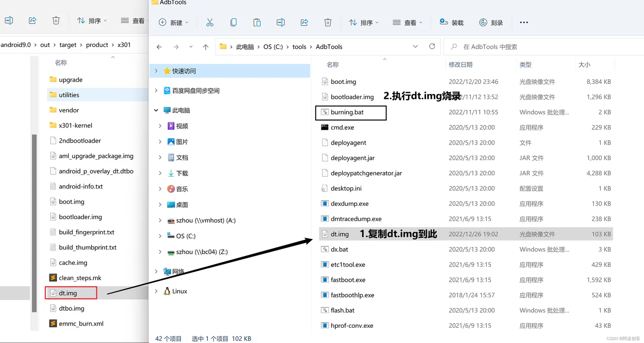
Task: Collapse the 此电脑 tree node
Action: pyautogui.click(x=156, y=110)
